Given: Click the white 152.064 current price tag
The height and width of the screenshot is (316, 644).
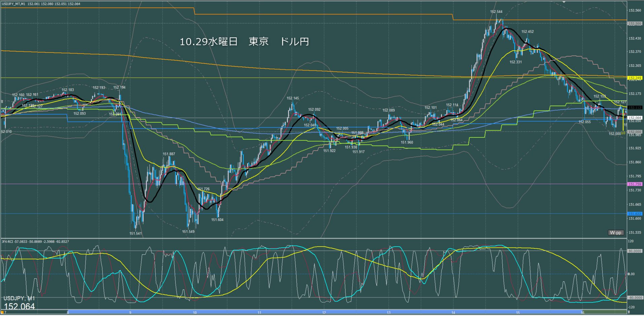Looking at the screenshot, I should pyautogui.click(x=635, y=118).
